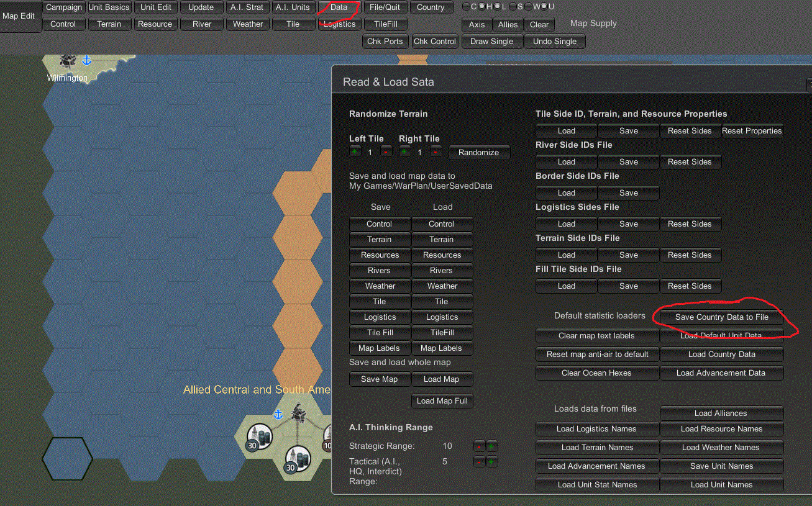Click Save Country Data to File
Screen dimensions: 812x506
click(722, 317)
